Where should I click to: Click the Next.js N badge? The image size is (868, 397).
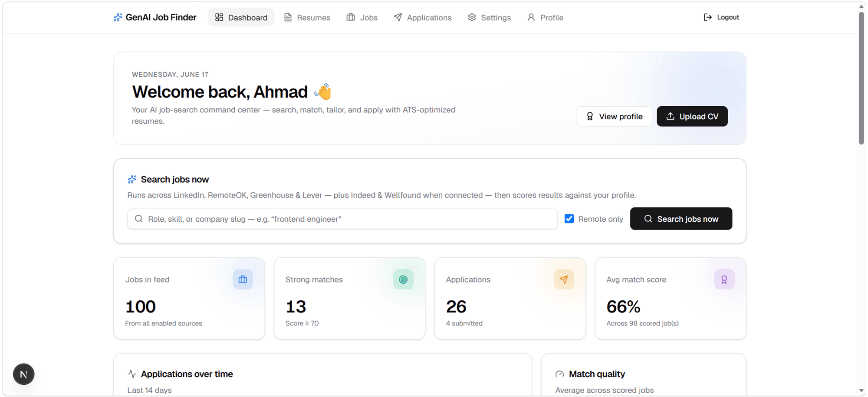point(23,374)
